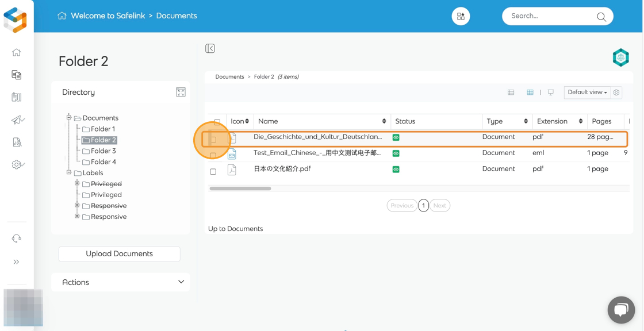This screenshot has width=644, height=331.
Task: Click the home icon in the left sidebar
Action: pyautogui.click(x=17, y=52)
